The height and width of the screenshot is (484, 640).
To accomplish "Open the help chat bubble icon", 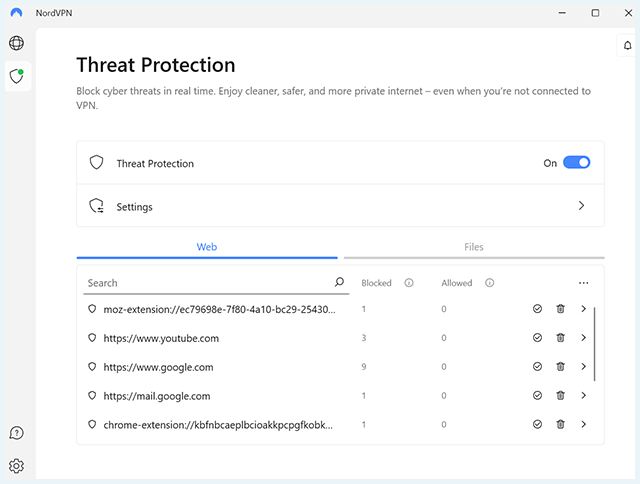I will coord(16,433).
